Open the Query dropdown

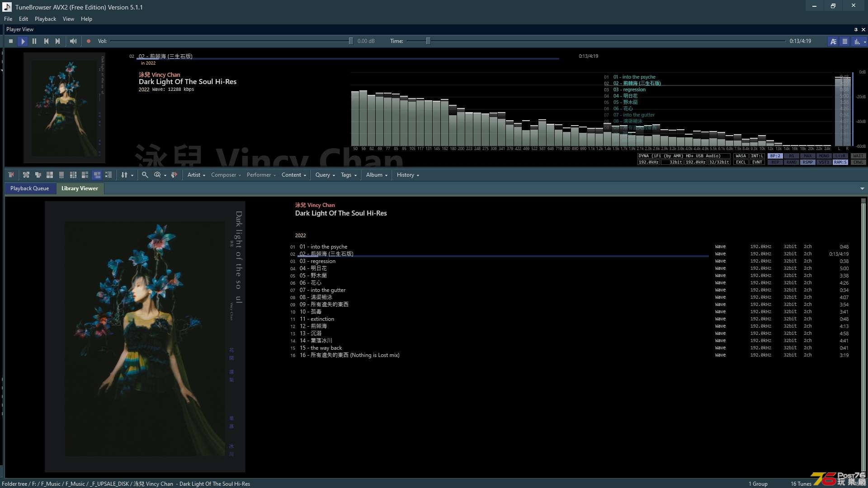click(x=325, y=175)
